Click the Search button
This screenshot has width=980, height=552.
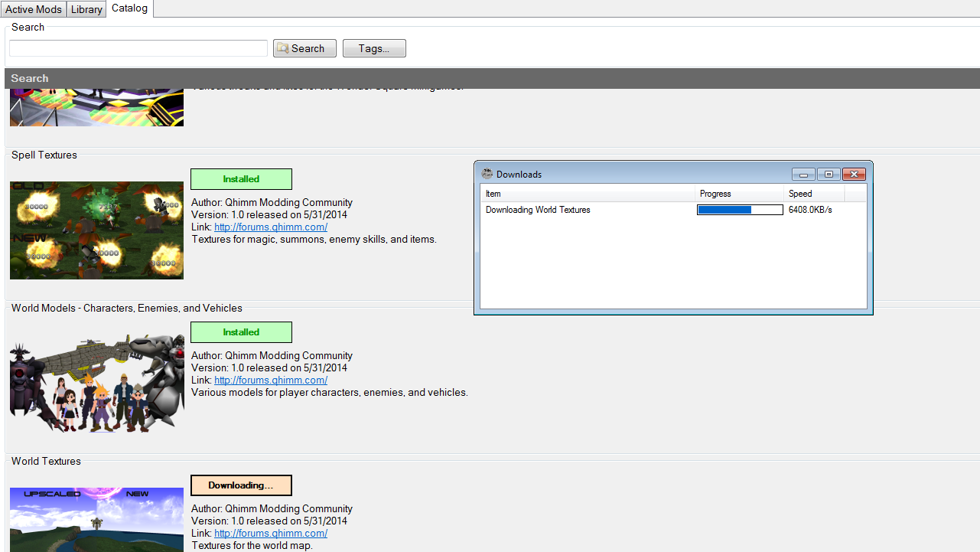pyautogui.click(x=304, y=48)
